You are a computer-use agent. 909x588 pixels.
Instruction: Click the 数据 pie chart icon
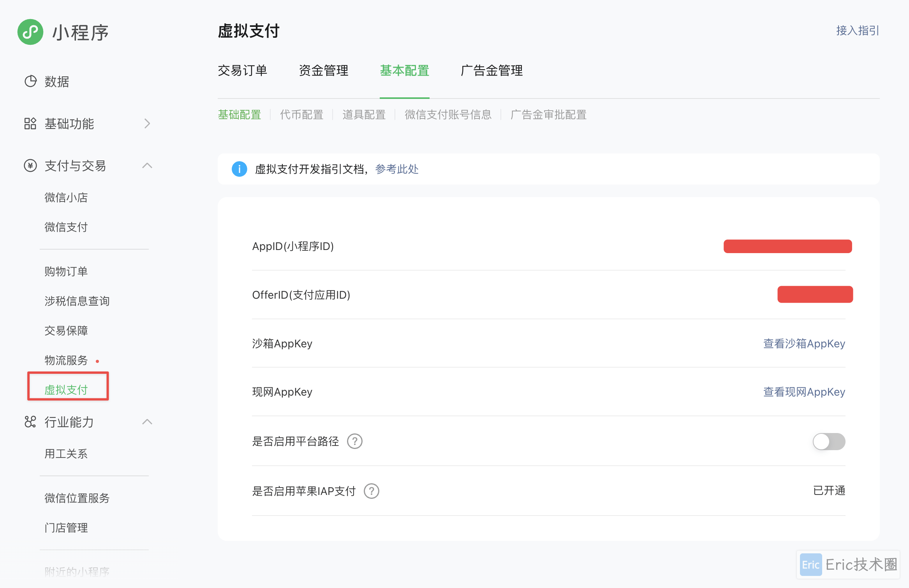[30, 81]
